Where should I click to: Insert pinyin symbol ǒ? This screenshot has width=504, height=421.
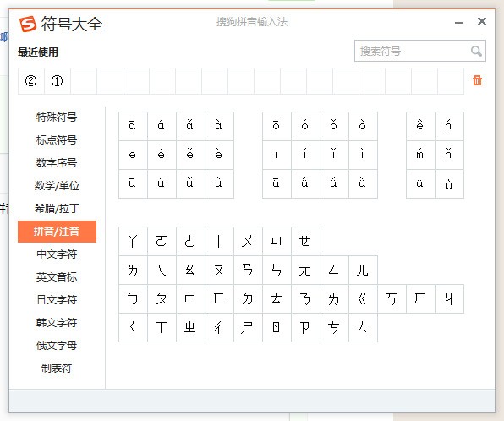[x=334, y=126]
